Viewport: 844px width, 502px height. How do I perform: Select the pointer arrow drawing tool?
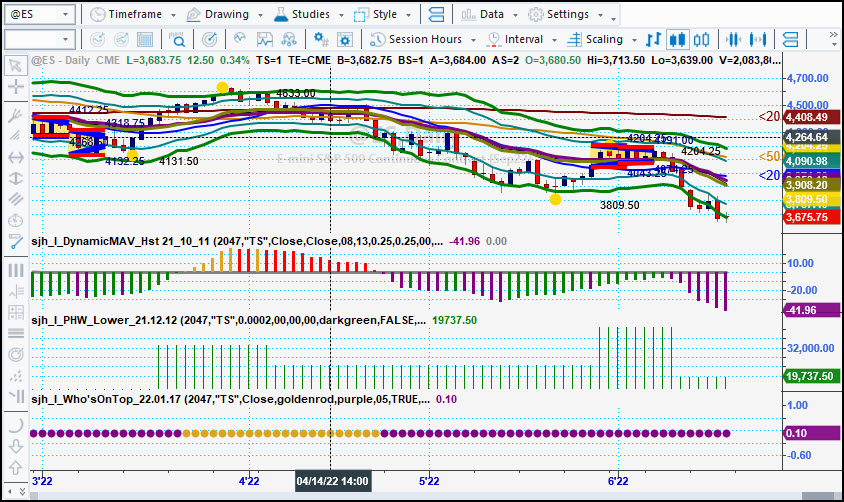(16, 66)
